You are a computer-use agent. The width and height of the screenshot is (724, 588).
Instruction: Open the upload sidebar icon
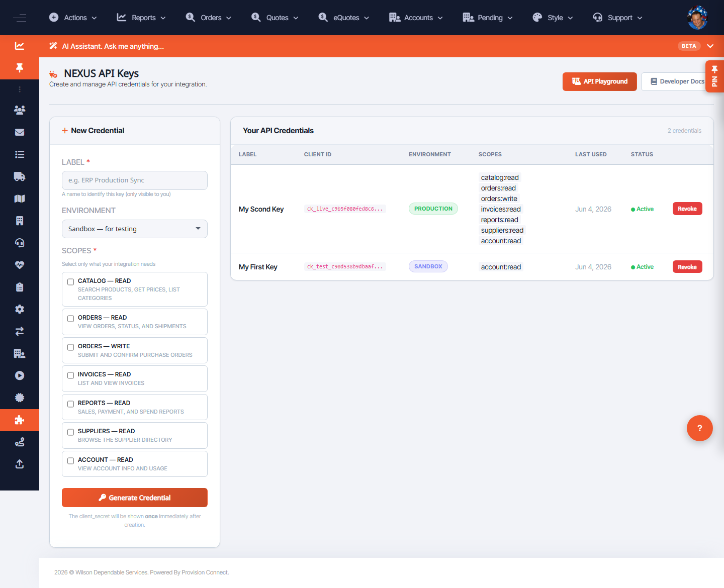(x=20, y=464)
